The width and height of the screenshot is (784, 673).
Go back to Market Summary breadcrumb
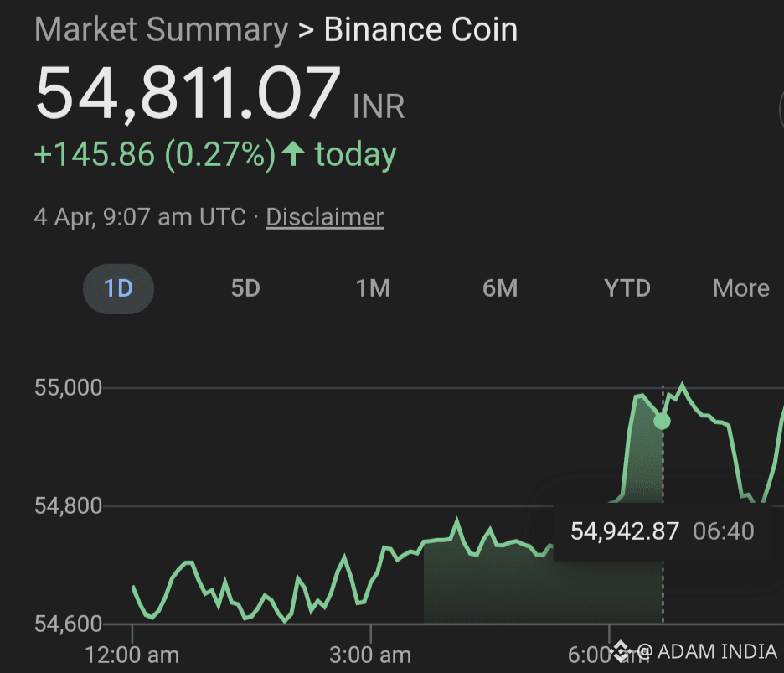(x=161, y=30)
